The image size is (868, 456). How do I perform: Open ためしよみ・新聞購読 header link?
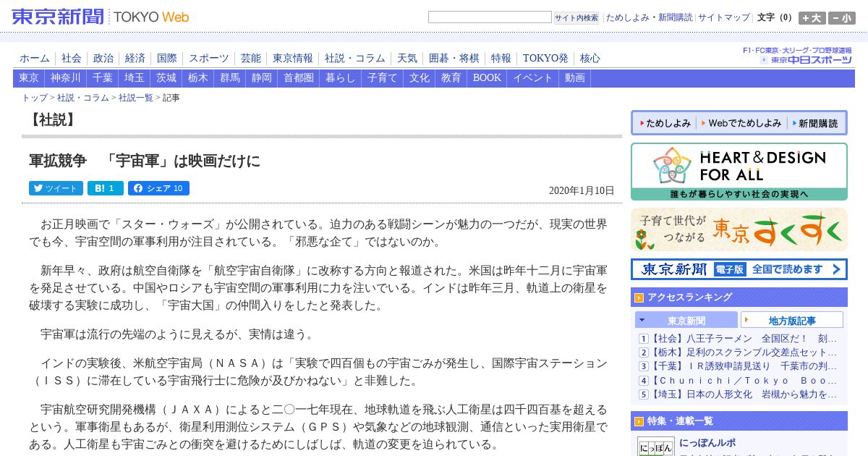pyautogui.click(x=649, y=17)
